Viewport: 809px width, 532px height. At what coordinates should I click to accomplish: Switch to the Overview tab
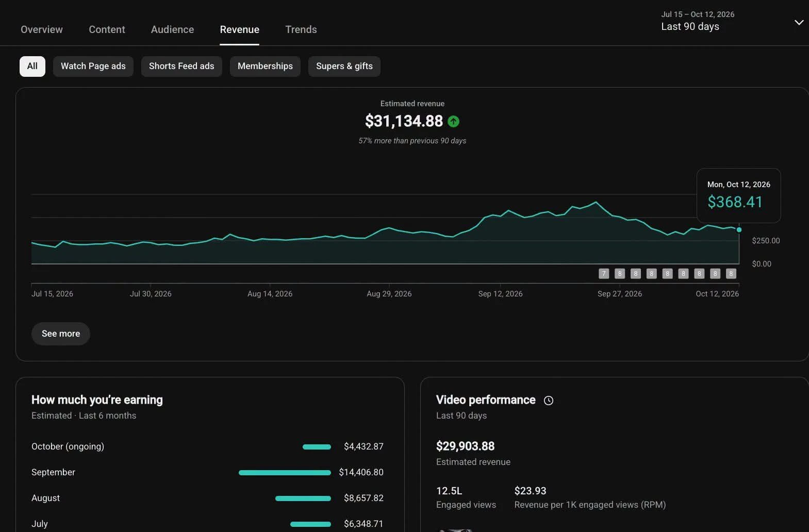coord(42,29)
